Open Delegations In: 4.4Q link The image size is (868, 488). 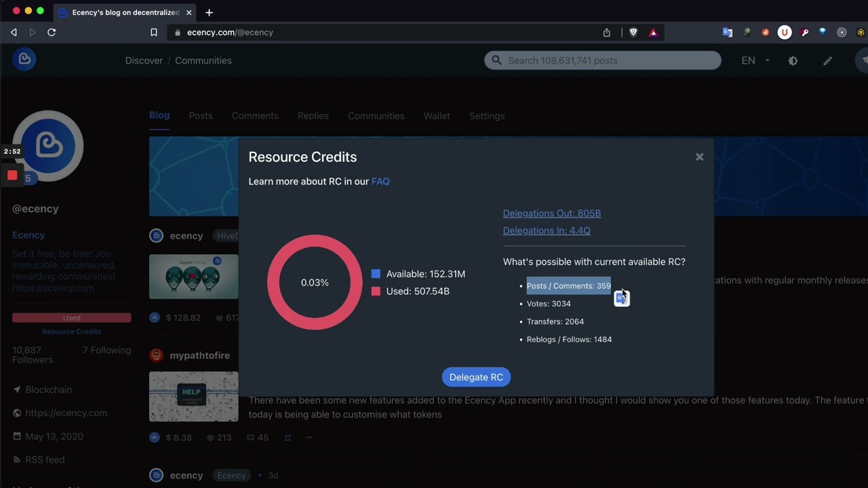tap(547, 230)
